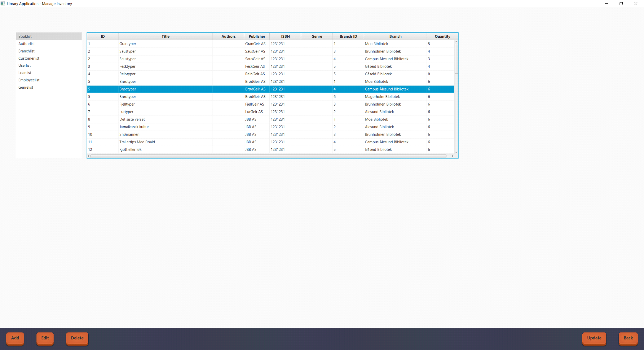Open the Customerlist entry
Viewport: 644px width, 350px height.
pyautogui.click(x=29, y=58)
